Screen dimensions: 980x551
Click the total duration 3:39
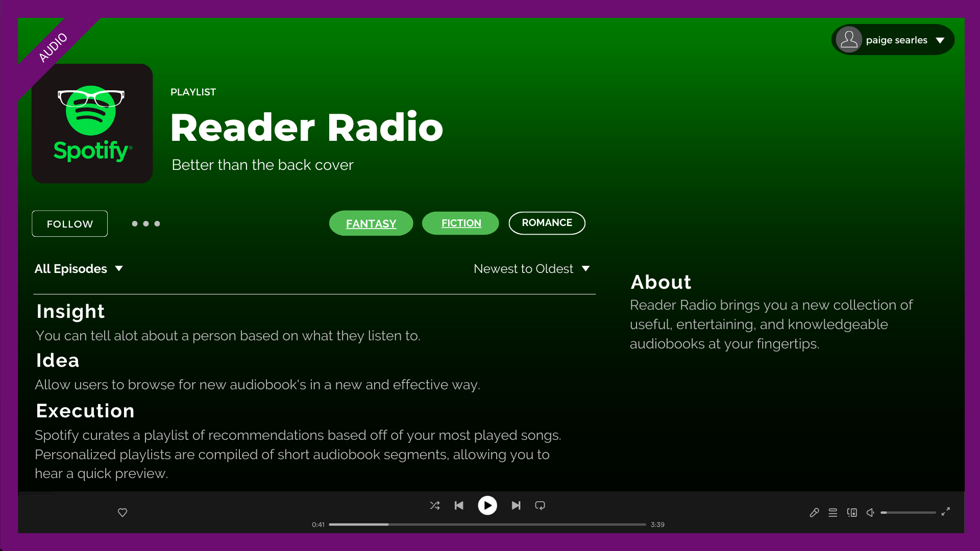657,524
